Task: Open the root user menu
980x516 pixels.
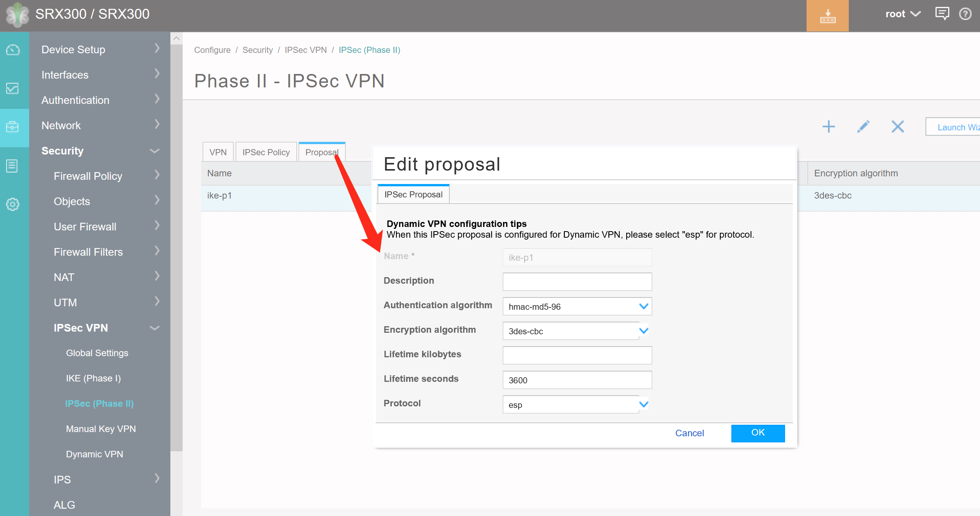Action: [x=902, y=14]
